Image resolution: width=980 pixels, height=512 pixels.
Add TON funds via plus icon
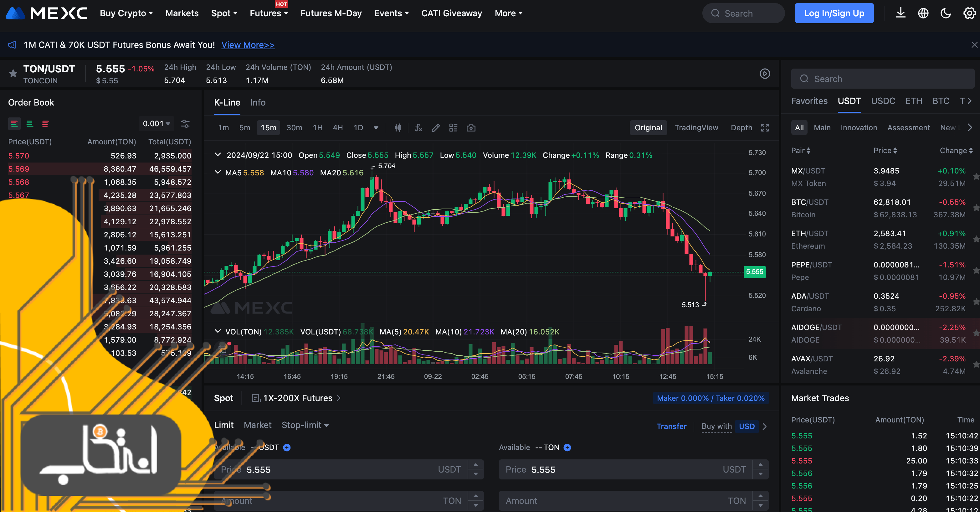pos(567,448)
